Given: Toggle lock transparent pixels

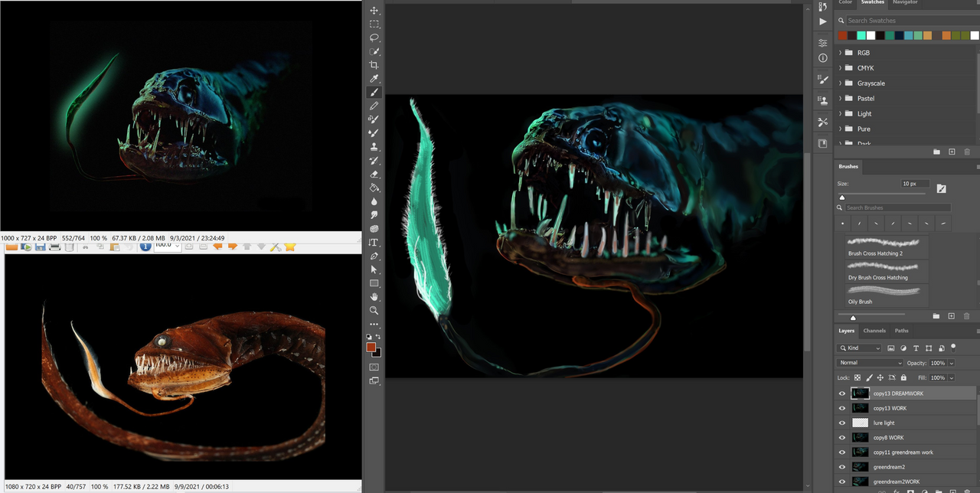Looking at the screenshot, I should pyautogui.click(x=857, y=377).
